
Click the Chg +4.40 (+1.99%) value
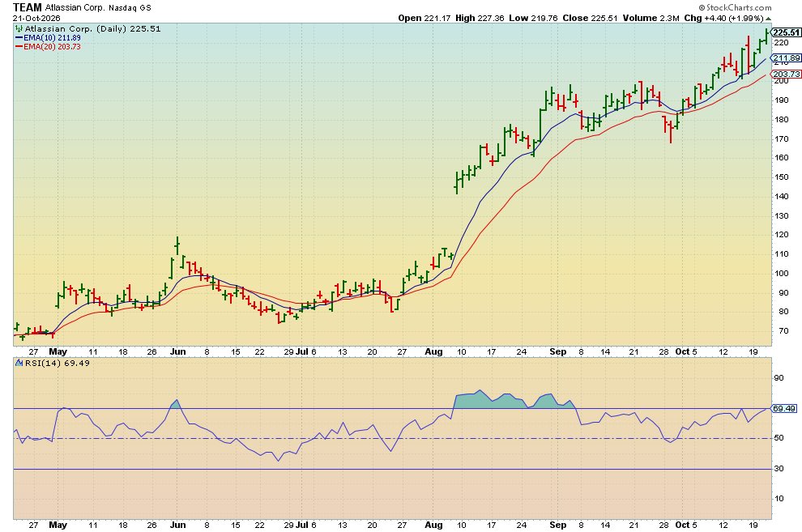723,18
